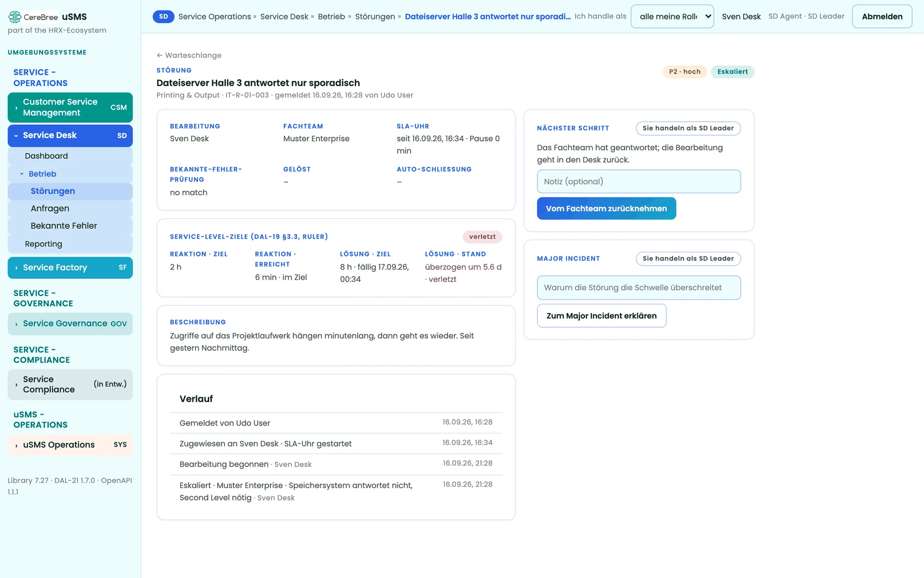Viewport: 924px width, 578px height.
Task: Expand uSMS Operations module
Action: (70, 445)
